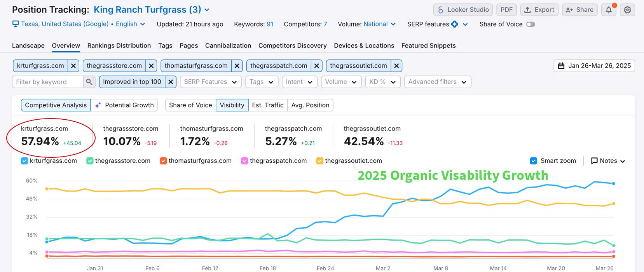Click the Potential Growth sparkle icon
Image resolution: width=644 pixels, height=272 pixels.
tap(98, 105)
